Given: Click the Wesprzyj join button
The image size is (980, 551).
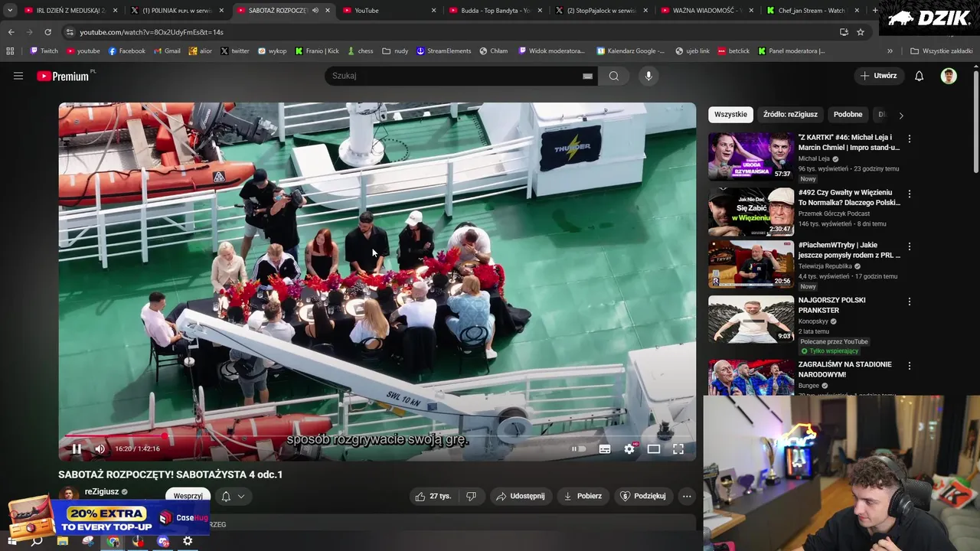Looking at the screenshot, I should (x=188, y=496).
